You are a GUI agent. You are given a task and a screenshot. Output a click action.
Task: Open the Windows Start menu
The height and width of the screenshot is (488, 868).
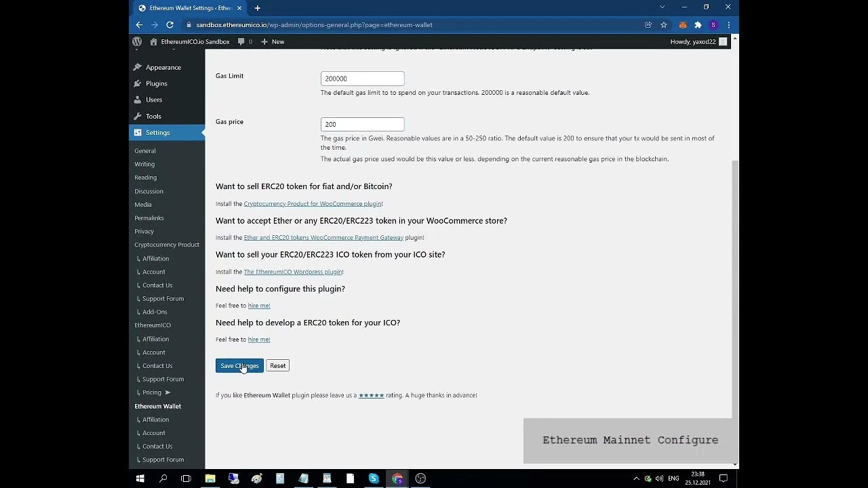pyautogui.click(x=140, y=479)
